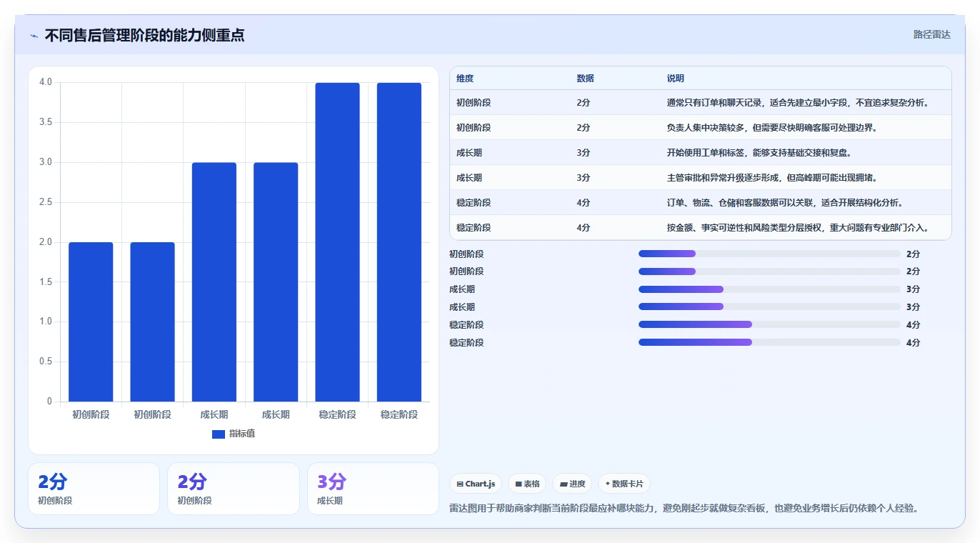Screen dimensions: 980x543
Task: Click the second 成长期 chart bar
Action: coord(276,282)
